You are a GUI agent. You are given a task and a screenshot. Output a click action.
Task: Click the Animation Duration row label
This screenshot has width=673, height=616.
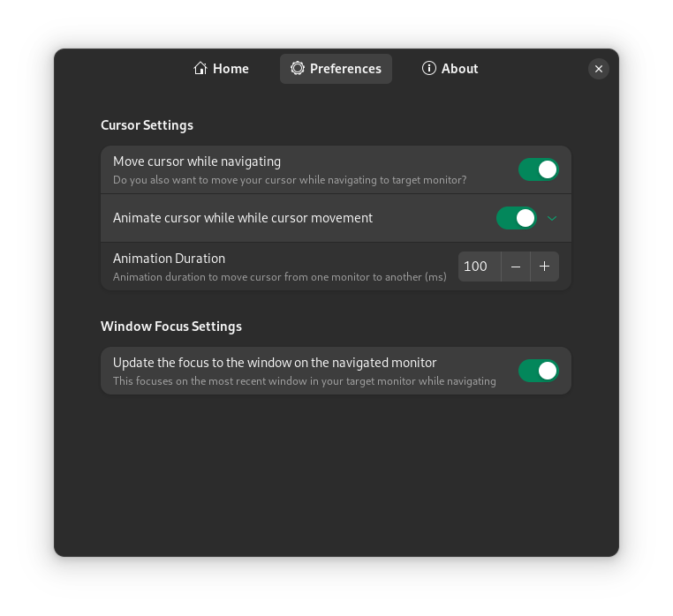tap(169, 259)
